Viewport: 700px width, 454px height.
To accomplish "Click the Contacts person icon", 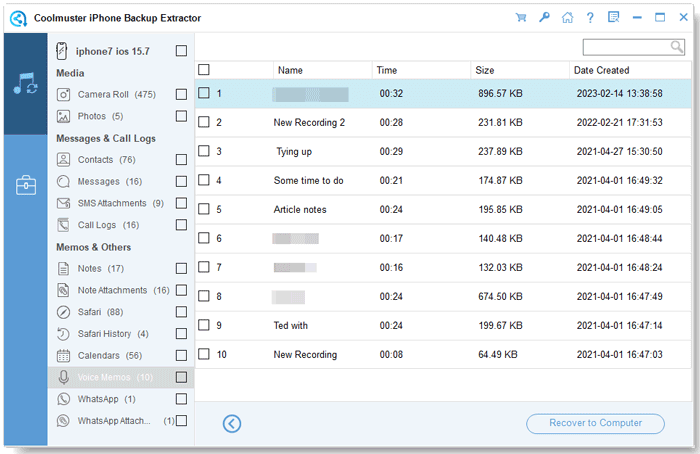I will pos(63,159).
